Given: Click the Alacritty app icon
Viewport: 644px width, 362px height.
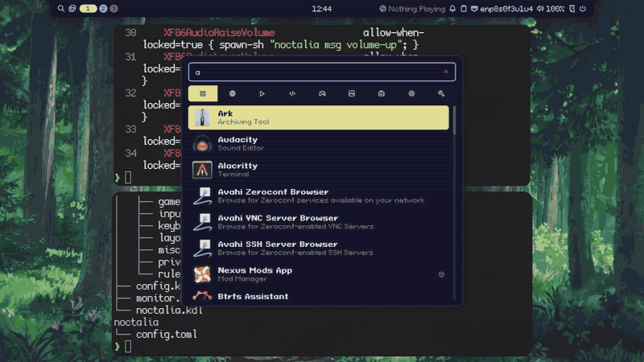Looking at the screenshot, I should [x=202, y=170].
